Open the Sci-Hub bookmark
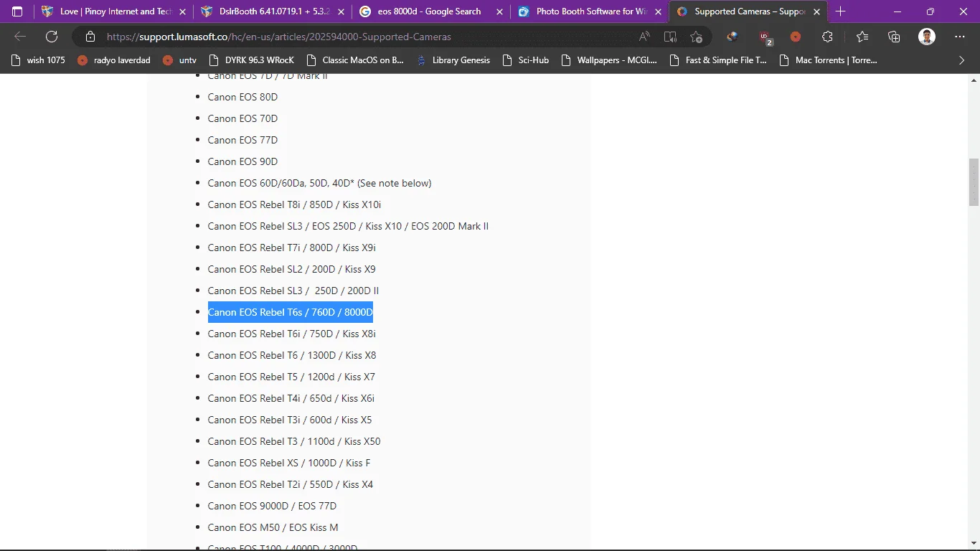Screen dimensions: 980x551 [525, 60]
